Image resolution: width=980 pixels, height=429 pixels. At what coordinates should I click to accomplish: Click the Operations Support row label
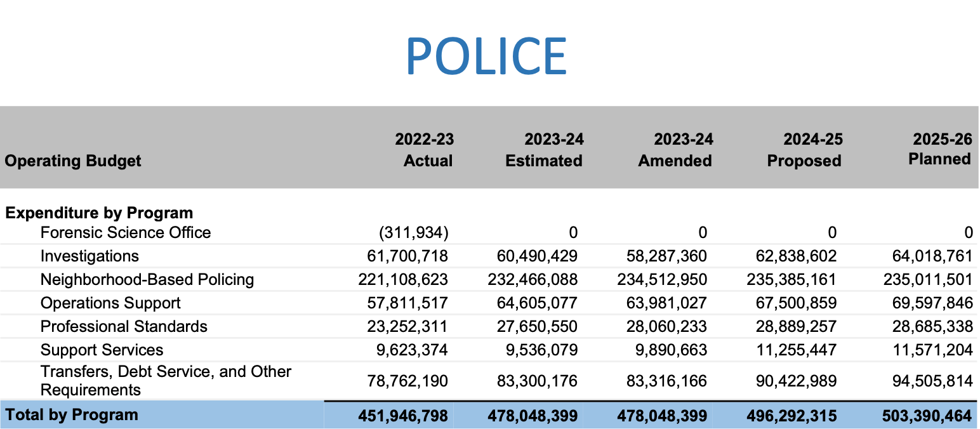point(110,303)
